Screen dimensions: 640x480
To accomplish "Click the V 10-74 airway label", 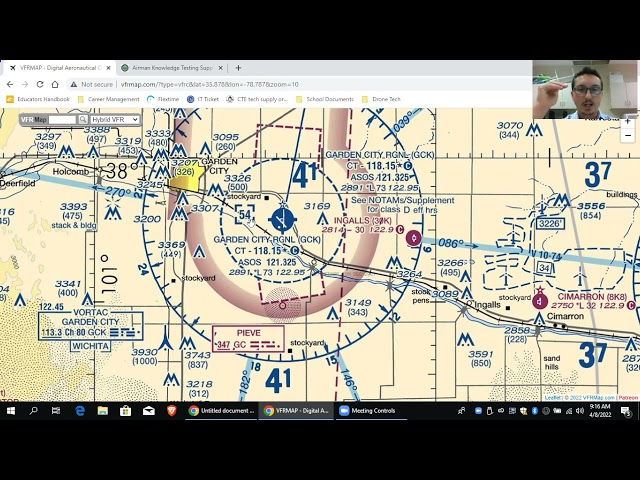I will (x=545, y=255).
